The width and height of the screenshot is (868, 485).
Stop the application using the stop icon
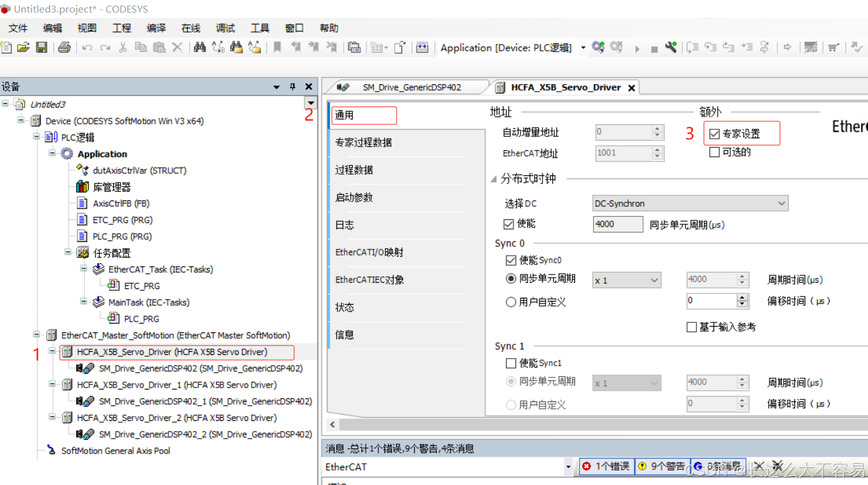(654, 47)
